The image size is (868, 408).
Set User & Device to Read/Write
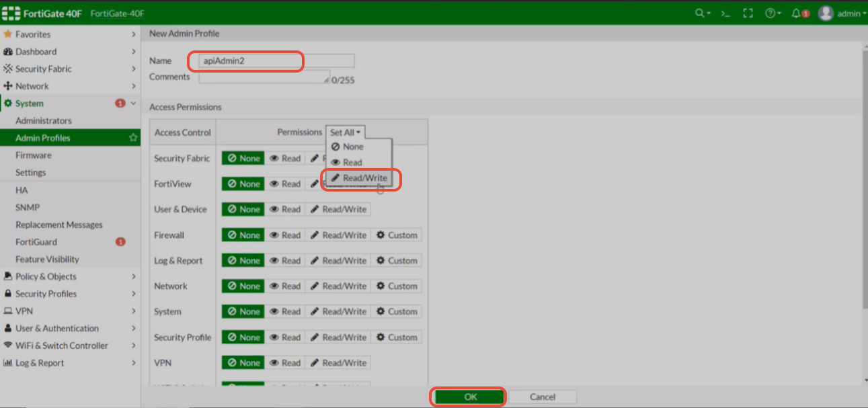tap(338, 210)
